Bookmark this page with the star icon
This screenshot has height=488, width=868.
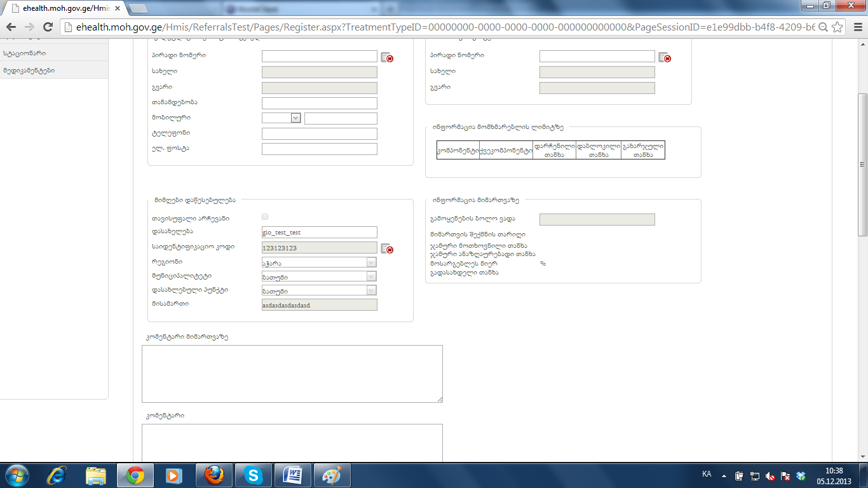[x=838, y=27]
